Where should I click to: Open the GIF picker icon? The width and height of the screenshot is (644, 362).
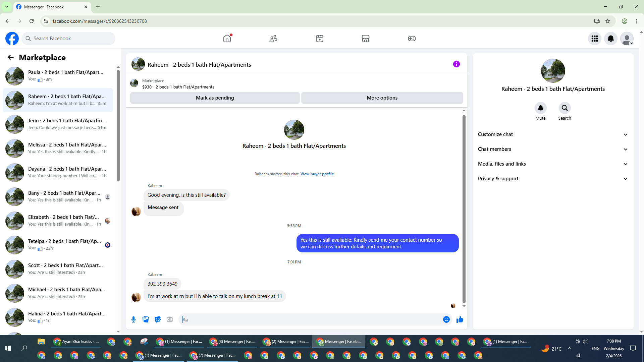pyautogui.click(x=170, y=319)
